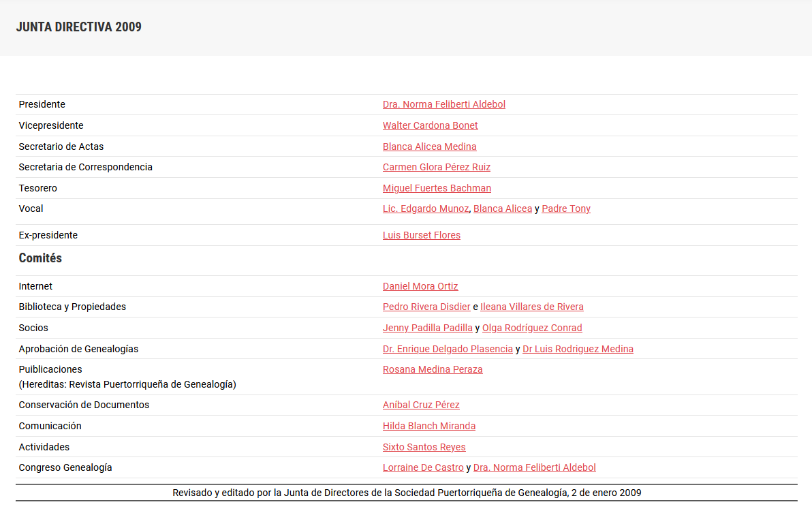This screenshot has width=812, height=511.
Task: Open the Aníbal Cruz Pérez link
Action: click(421, 405)
